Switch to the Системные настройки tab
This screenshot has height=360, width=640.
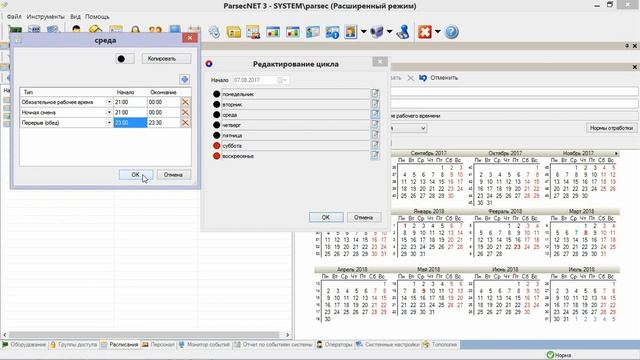388,344
